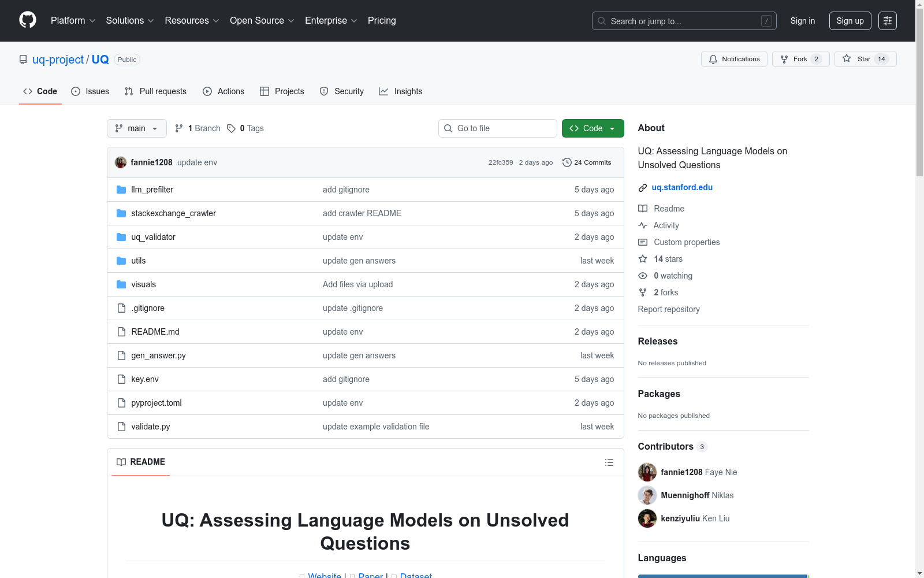924x578 pixels.
Task: Open the green Code dropdown button
Action: click(593, 128)
